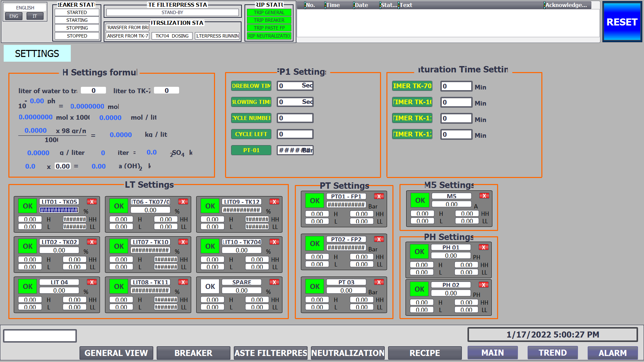Click the Timer TK-12 minutes field
The height and width of the screenshot is (362, 644).
[x=457, y=134]
